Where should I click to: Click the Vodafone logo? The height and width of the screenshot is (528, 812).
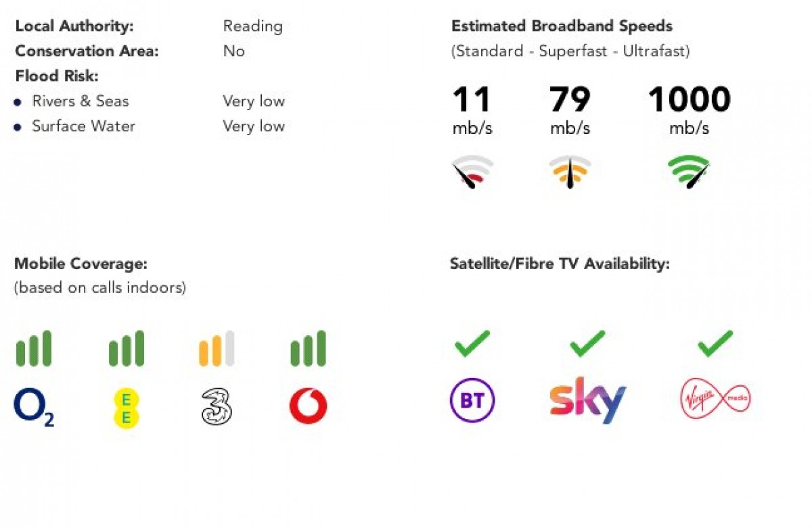coord(308,407)
